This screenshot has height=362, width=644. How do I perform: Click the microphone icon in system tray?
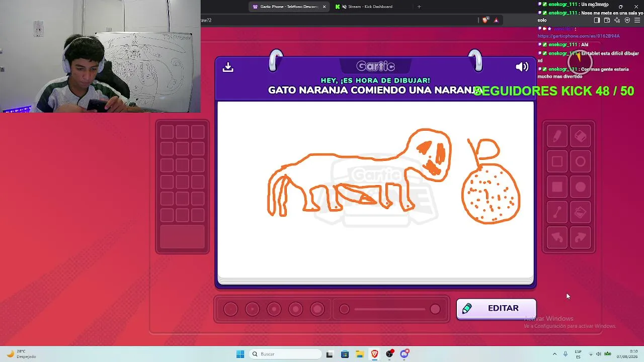pos(566,354)
